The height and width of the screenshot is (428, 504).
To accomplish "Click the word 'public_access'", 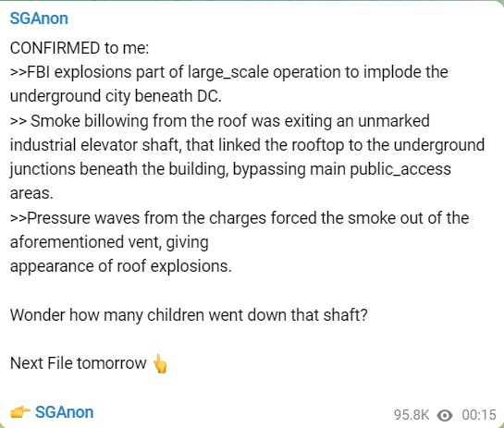I will click(x=400, y=169).
